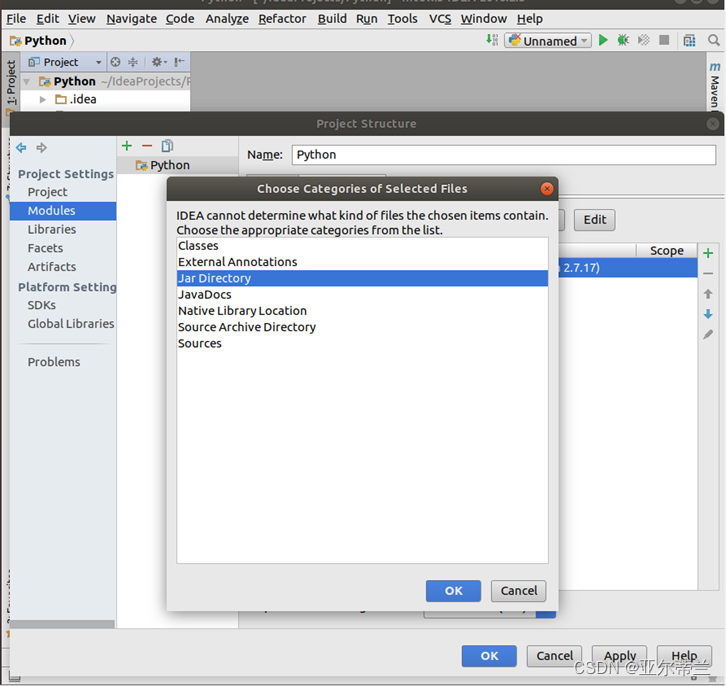This screenshot has height=686, width=726.
Task: Select Native Library Location category
Action: point(363,311)
